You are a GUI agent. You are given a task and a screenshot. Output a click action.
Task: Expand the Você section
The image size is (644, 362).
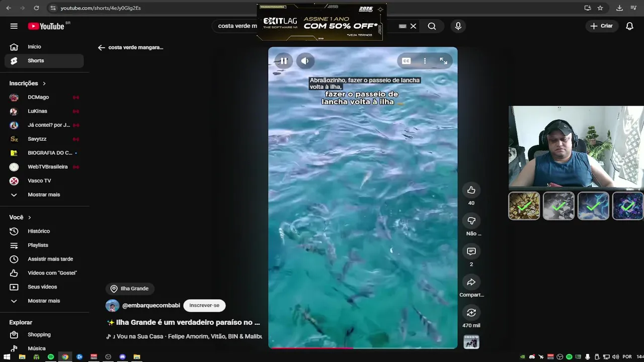(x=21, y=217)
